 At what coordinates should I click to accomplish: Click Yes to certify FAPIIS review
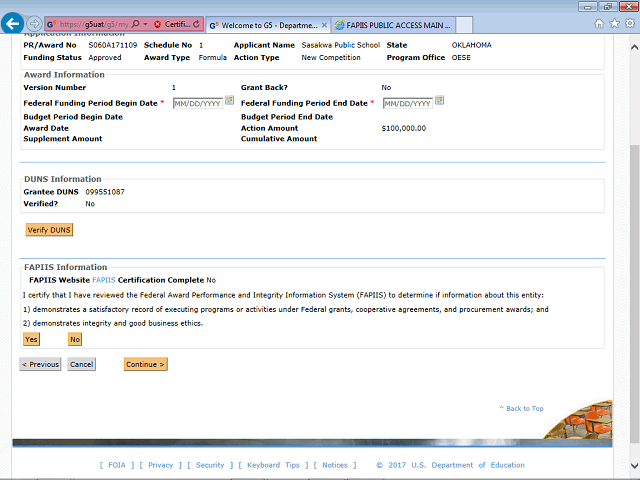pyautogui.click(x=31, y=339)
